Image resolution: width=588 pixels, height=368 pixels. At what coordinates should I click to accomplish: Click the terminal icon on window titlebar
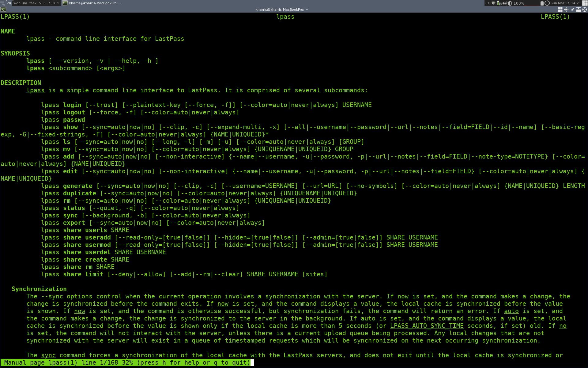point(3,10)
